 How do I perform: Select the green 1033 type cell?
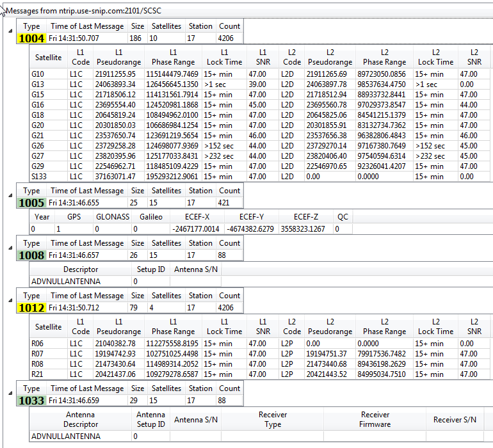(x=31, y=401)
